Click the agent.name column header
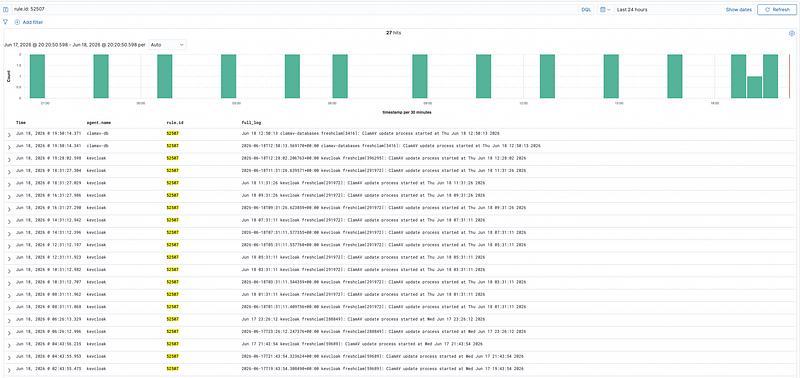Viewport: 800px width, 378px height. pyautogui.click(x=98, y=122)
